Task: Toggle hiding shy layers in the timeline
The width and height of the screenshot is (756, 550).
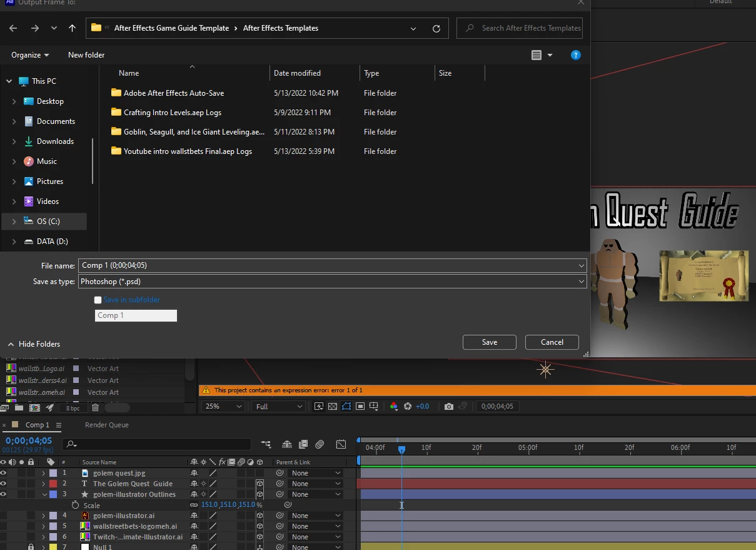Action: (287, 444)
